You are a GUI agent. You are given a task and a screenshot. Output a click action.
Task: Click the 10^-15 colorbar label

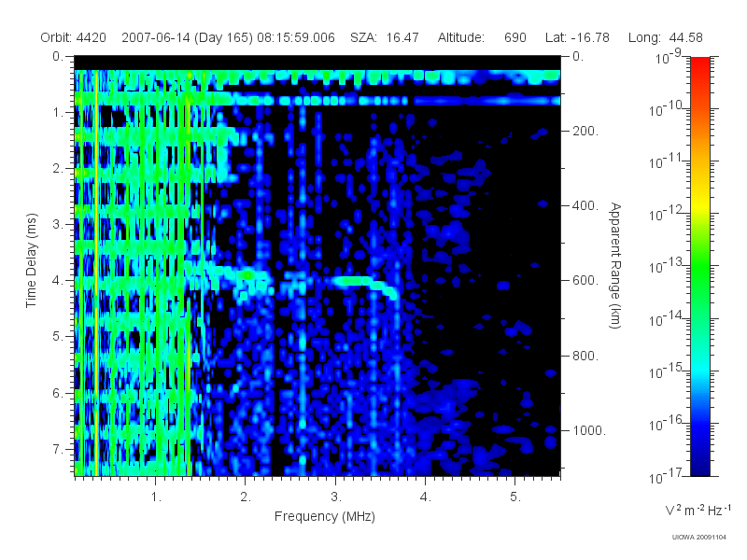[667, 371]
